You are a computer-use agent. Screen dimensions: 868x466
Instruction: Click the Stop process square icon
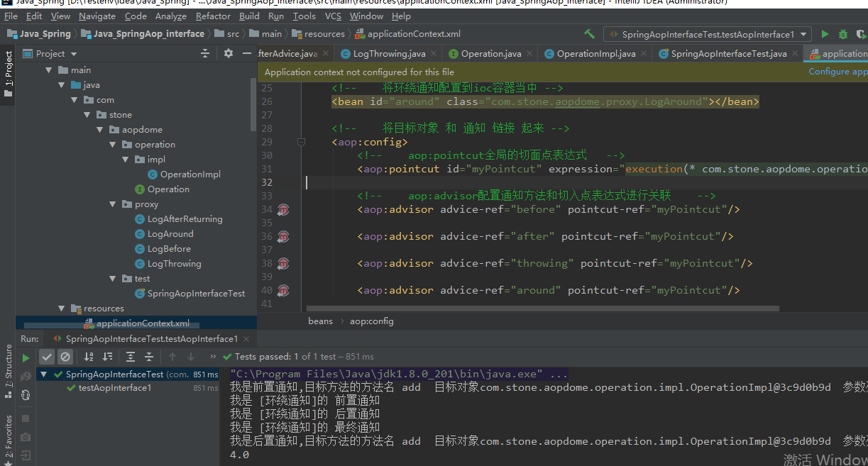[x=26, y=418]
